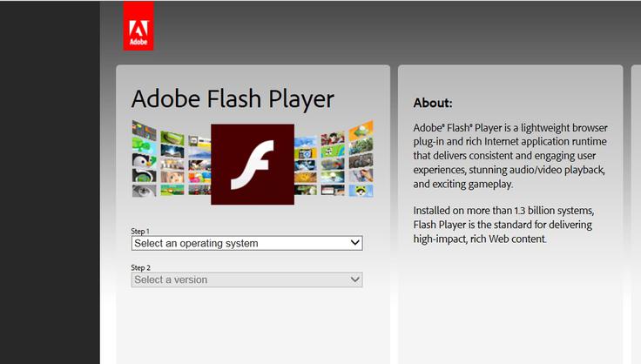Click the 'Step 1' label

coord(140,232)
